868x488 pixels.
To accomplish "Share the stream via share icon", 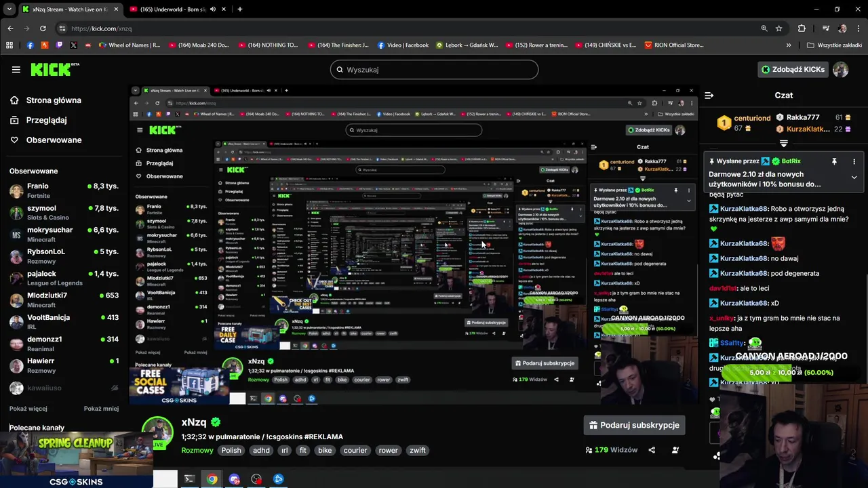I will [652, 450].
